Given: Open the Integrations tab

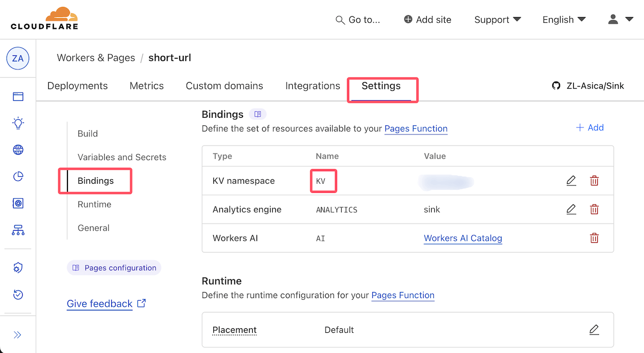Looking at the screenshot, I should (x=312, y=86).
